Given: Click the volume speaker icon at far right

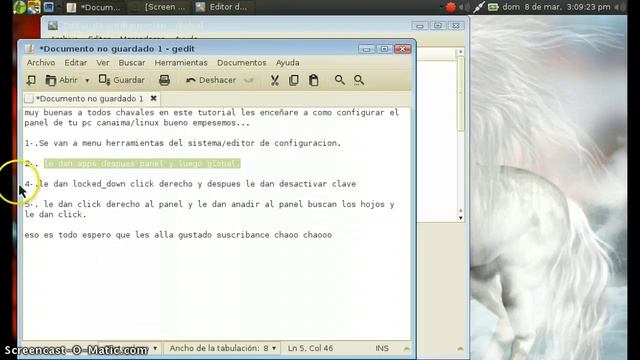Looking at the screenshot, I should (620, 7).
